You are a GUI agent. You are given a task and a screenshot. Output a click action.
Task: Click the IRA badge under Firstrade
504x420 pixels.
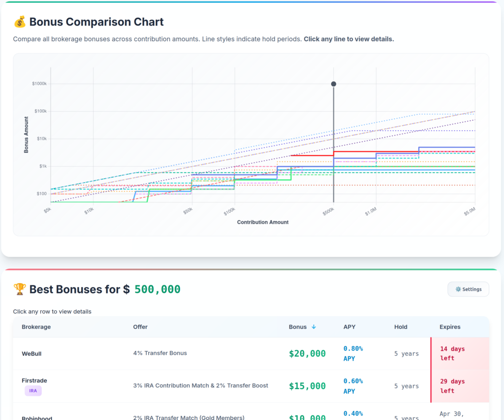coord(33,390)
